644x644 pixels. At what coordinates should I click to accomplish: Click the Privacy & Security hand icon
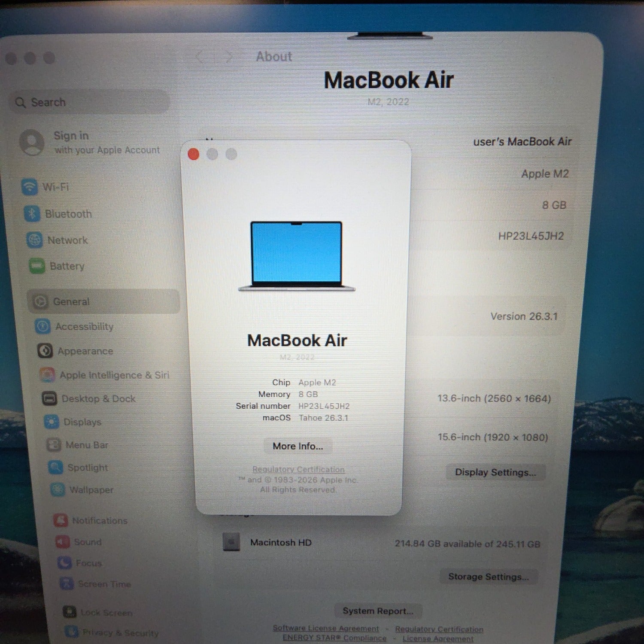click(x=71, y=632)
